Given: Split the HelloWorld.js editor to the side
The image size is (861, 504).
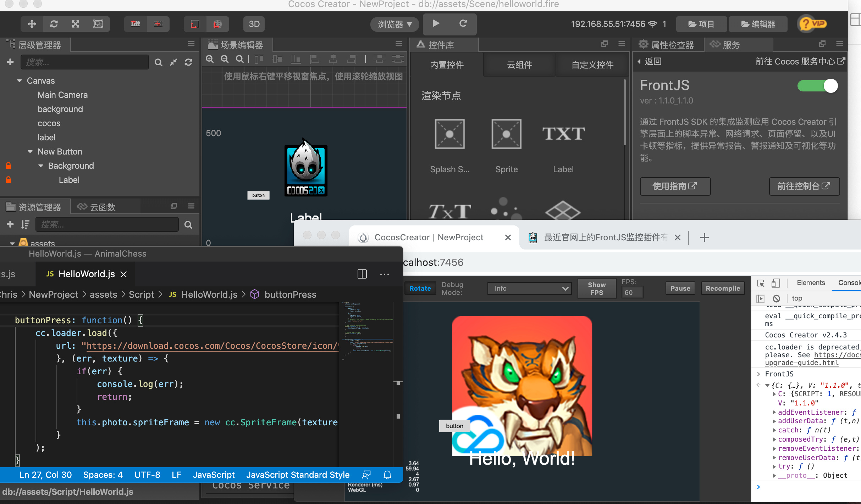Looking at the screenshot, I should tap(362, 274).
